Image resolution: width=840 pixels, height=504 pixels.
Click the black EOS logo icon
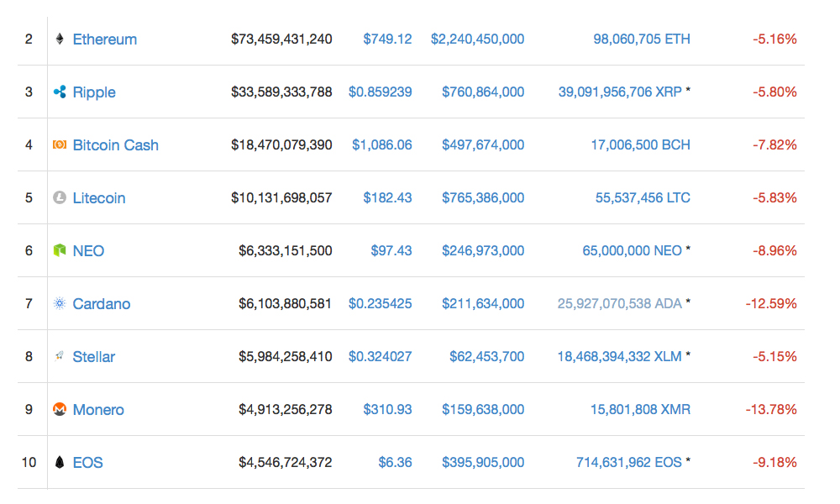tap(60, 462)
